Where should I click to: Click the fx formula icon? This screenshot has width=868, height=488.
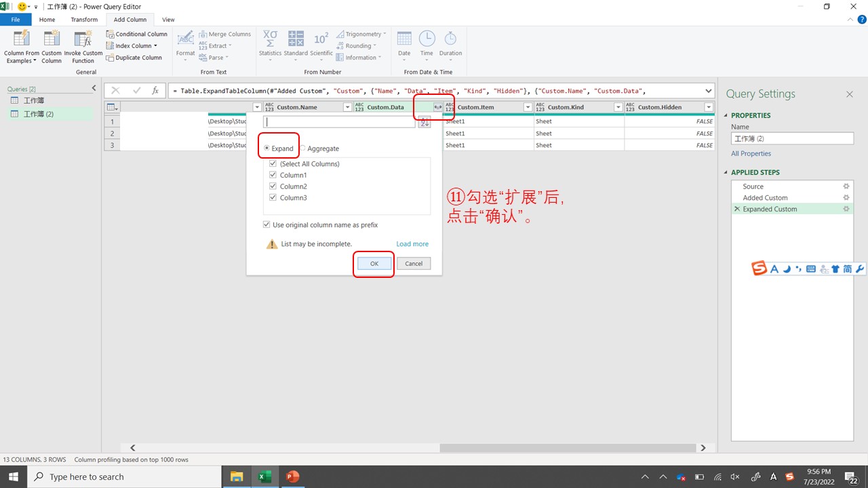[155, 90]
